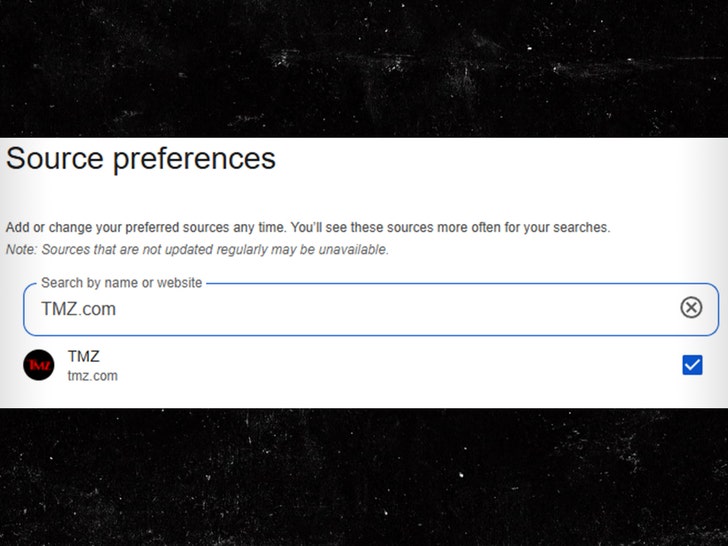Viewport: 728px width, 546px height.
Task: Click blank area right of Source preferences heading
Action: click(500, 159)
